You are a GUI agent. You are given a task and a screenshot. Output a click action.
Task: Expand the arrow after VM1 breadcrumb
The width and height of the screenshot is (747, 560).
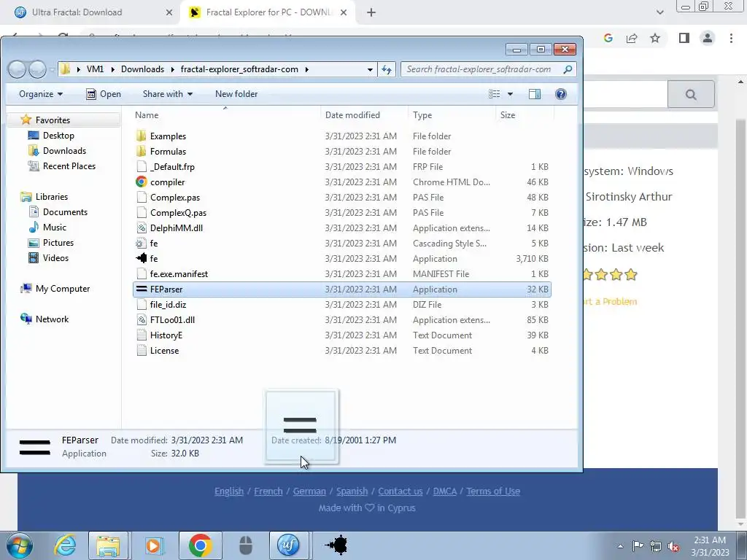pos(112,69)
